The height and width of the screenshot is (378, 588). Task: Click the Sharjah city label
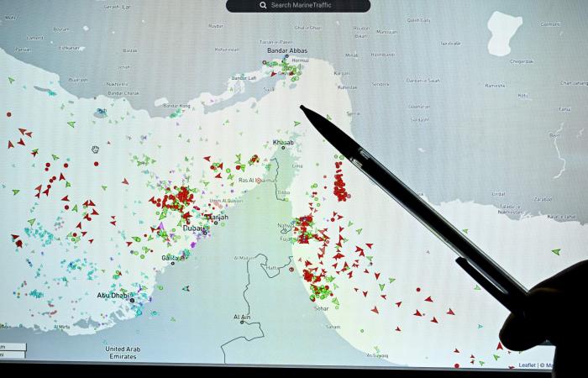coord(218,216)
